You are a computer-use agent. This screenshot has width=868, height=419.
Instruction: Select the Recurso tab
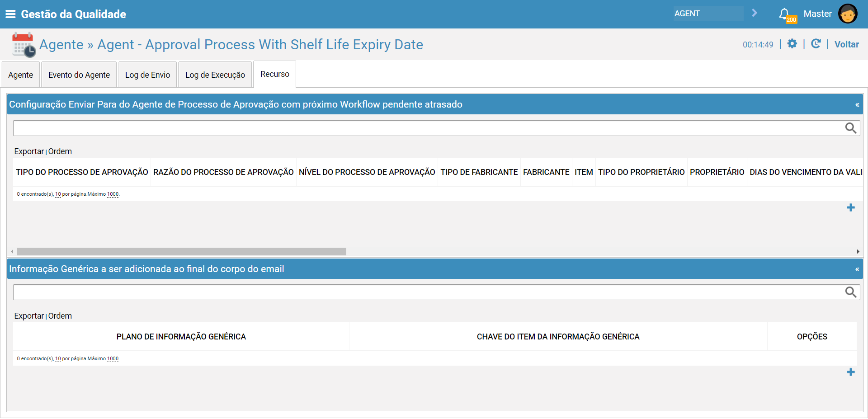(x=275, y=74)
